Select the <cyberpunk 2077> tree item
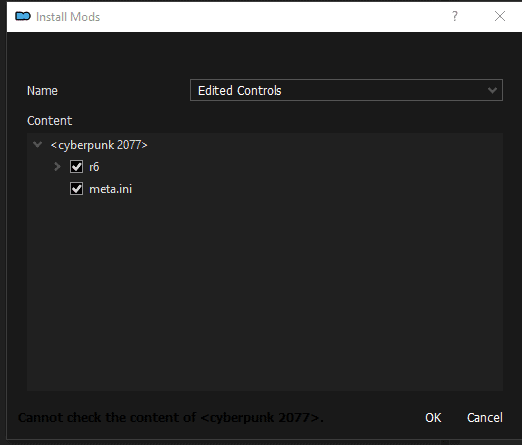This screenshot has height=445, width=522. [x=99, y=145]
